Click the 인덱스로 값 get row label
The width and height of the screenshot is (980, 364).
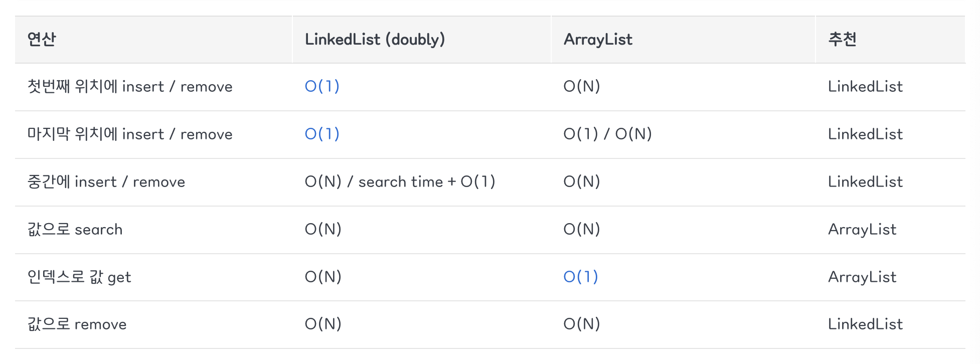click(x=79, y=277)
